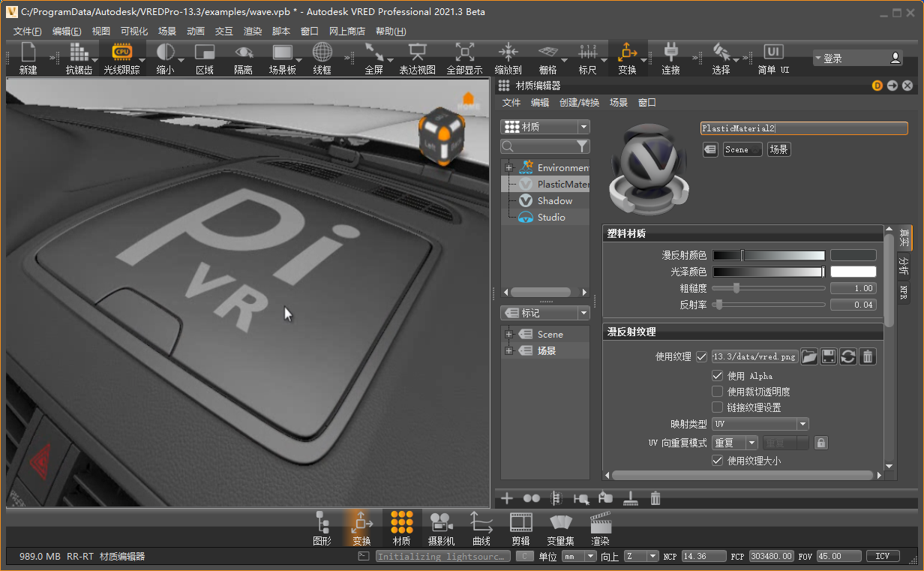
Task: Expand the 场景 tag tree node
Action: (508, 350)
